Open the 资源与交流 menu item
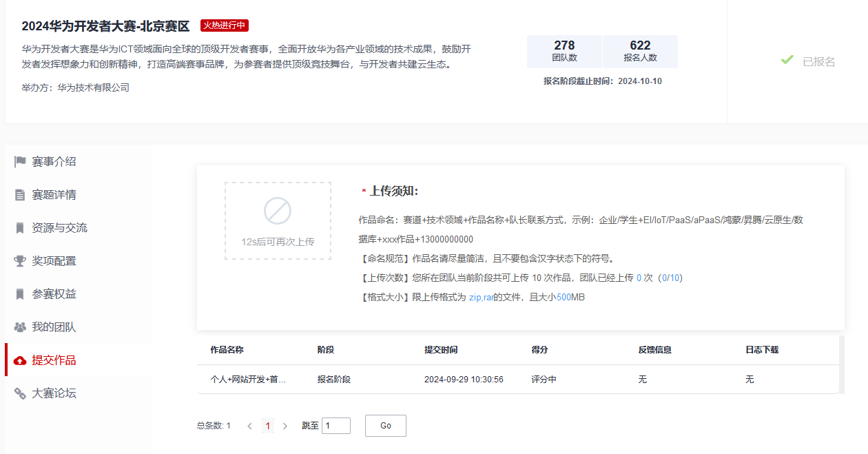This screenshot has width=868, height=454. tap(79, 228)
